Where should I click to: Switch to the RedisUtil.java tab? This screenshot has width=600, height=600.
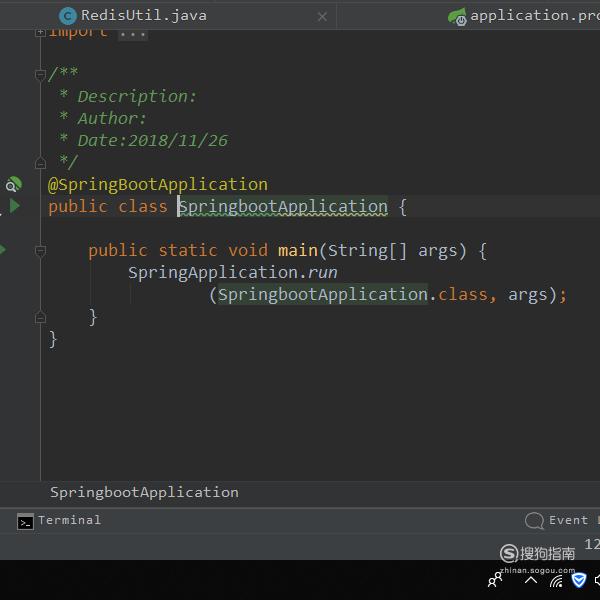(x=143, y=16)
